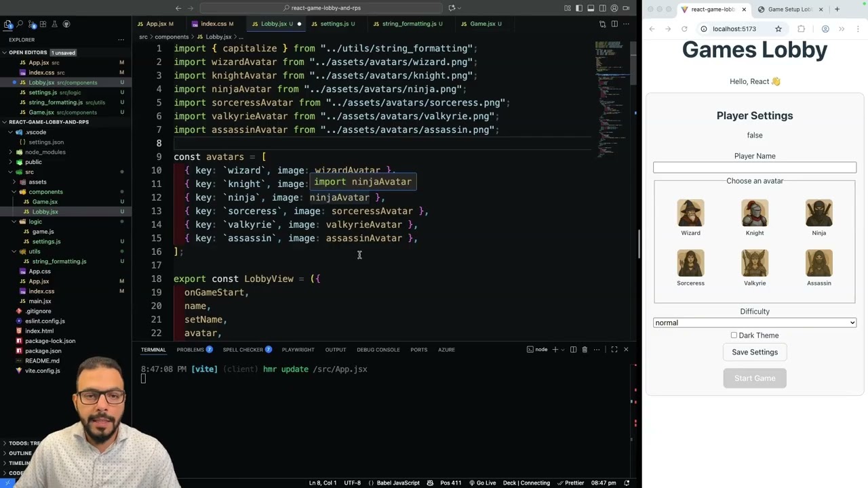Choose the Valkyrie avatar
This screenshot has width=868, height=488.
(755, 264)
